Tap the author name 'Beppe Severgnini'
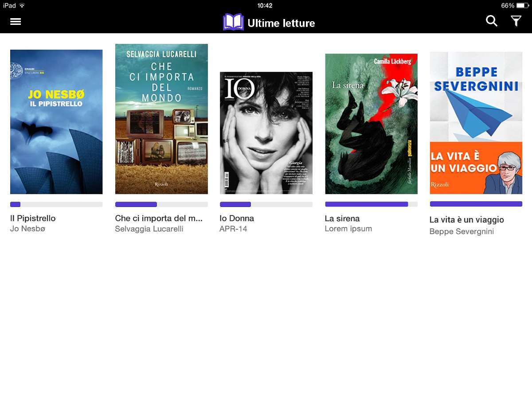Image resolution: width=532 pixels, height=399 pixels. click(x=462, y=231)
